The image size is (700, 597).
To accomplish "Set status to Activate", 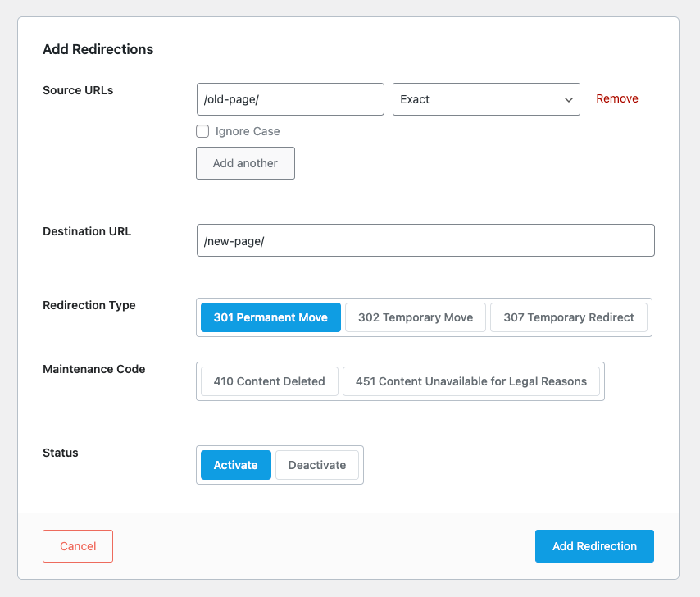I will (x=236, y=465).
